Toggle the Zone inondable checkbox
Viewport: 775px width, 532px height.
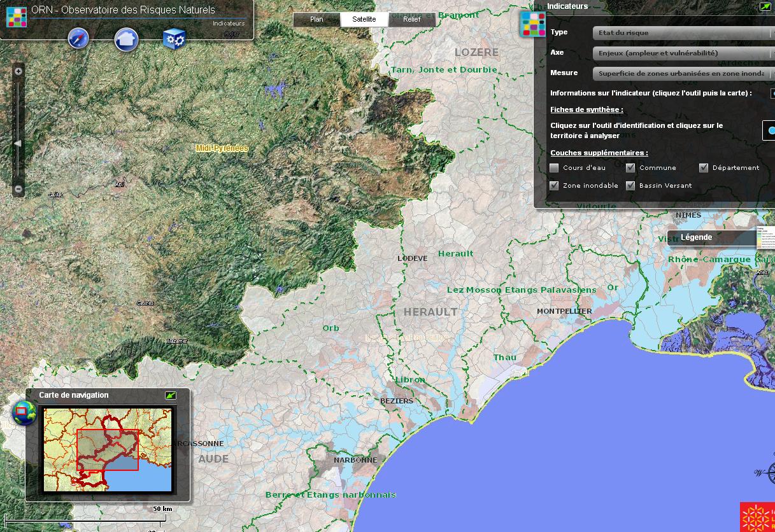pyautogui.click(x=554, y=186)
